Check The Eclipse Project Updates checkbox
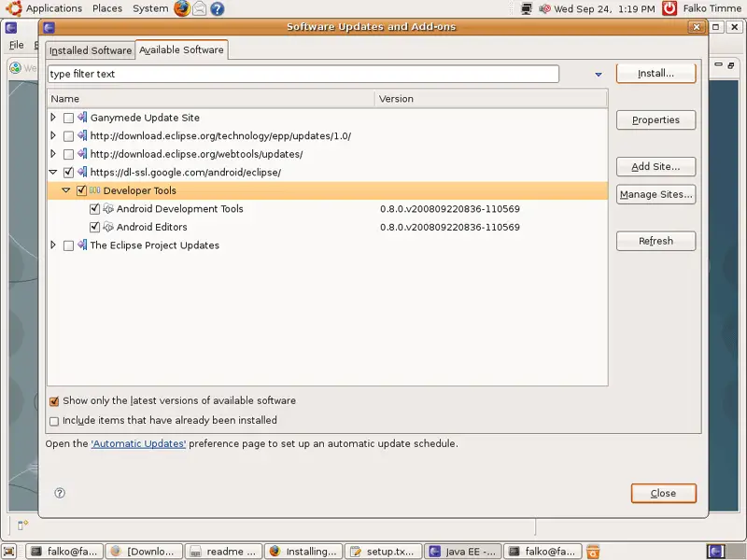The height and width of the screenshot is (560, 747). coord(68,245)
